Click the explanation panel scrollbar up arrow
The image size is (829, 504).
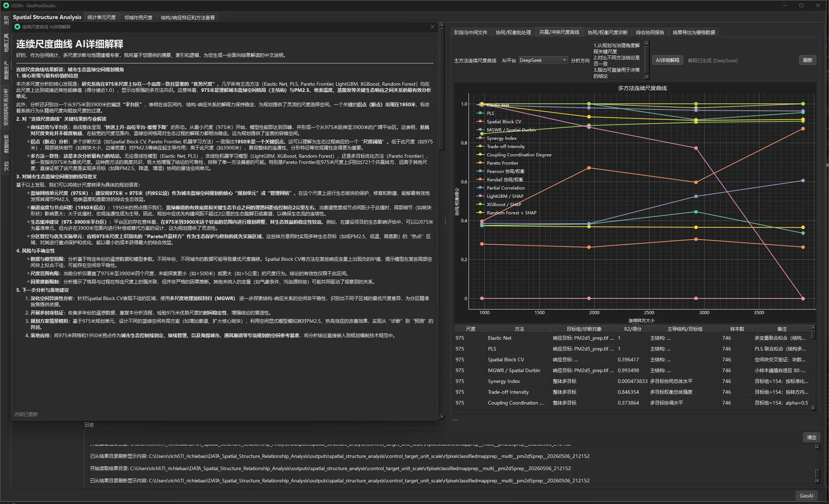442,25
